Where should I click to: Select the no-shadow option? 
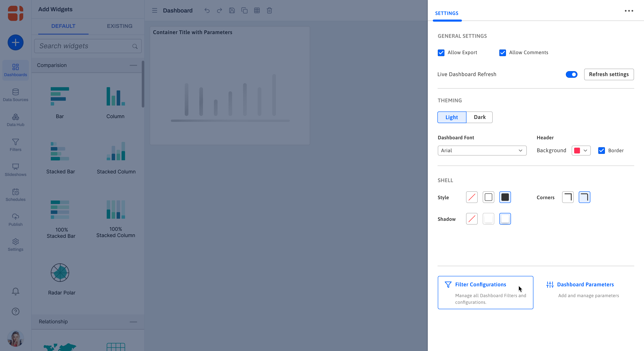click(x=472, y=219)
